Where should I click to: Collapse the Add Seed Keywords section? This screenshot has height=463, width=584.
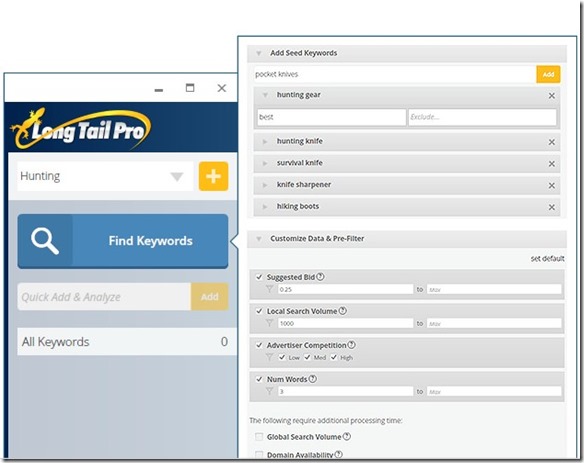[x=259, y=53]
